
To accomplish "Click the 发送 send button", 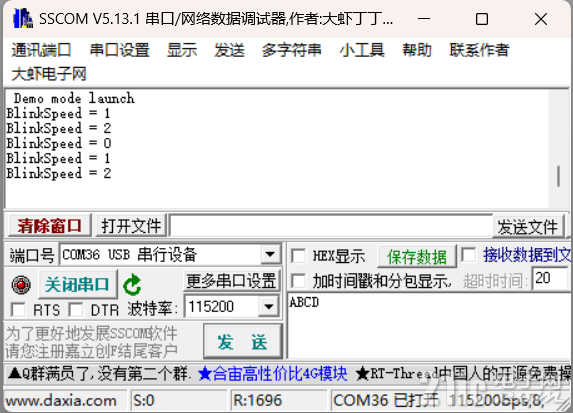I will pos(242,342).
